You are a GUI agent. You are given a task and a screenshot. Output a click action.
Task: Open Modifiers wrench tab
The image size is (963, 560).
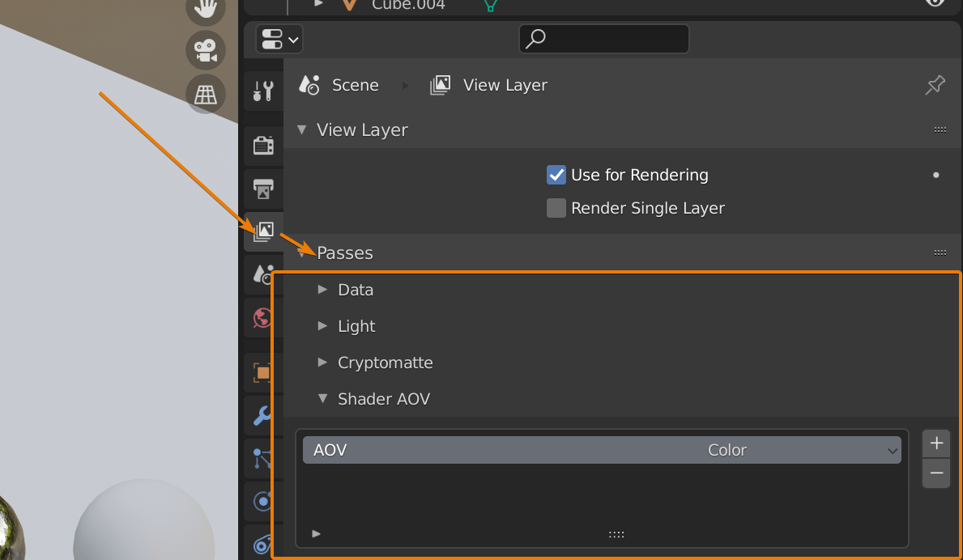(x=263, y=415)
